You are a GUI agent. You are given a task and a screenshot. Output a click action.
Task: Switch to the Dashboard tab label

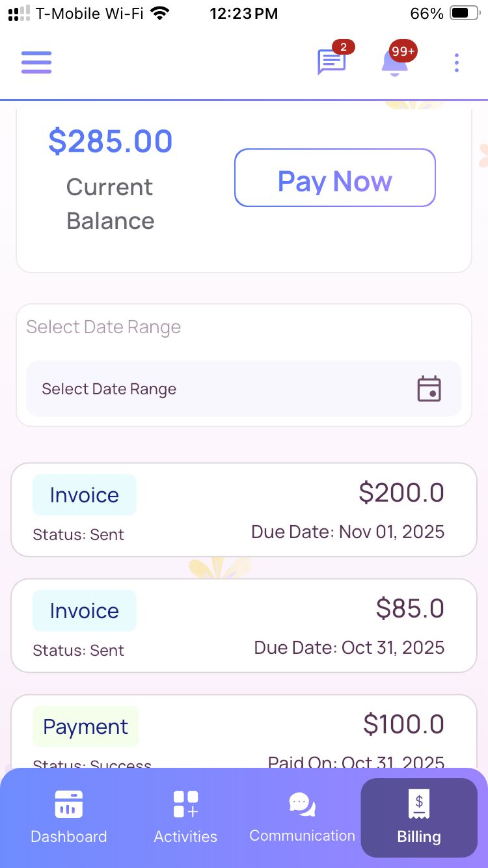click(68, 837)
